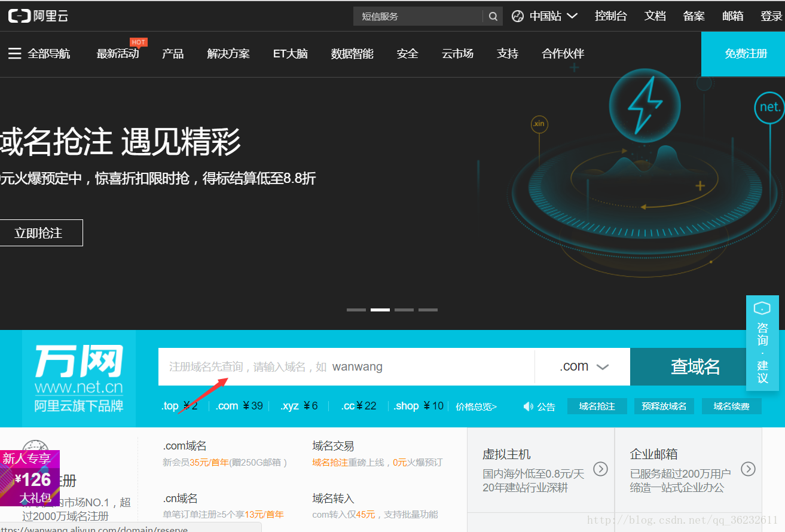Click the .xyz ¥6 price link
The width and height of the screenshot is (785, 532).
pos(299,406)
